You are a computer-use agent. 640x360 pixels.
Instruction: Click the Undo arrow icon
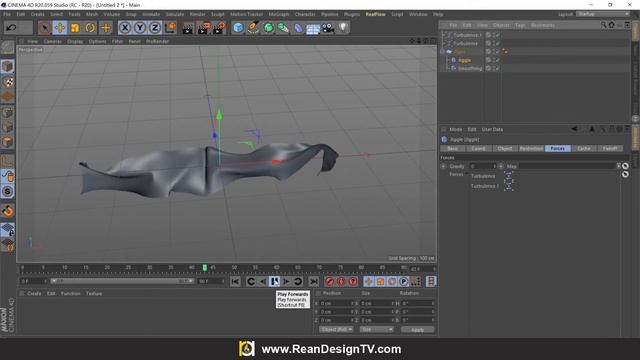pyautogui.click(x=11, y=28)
